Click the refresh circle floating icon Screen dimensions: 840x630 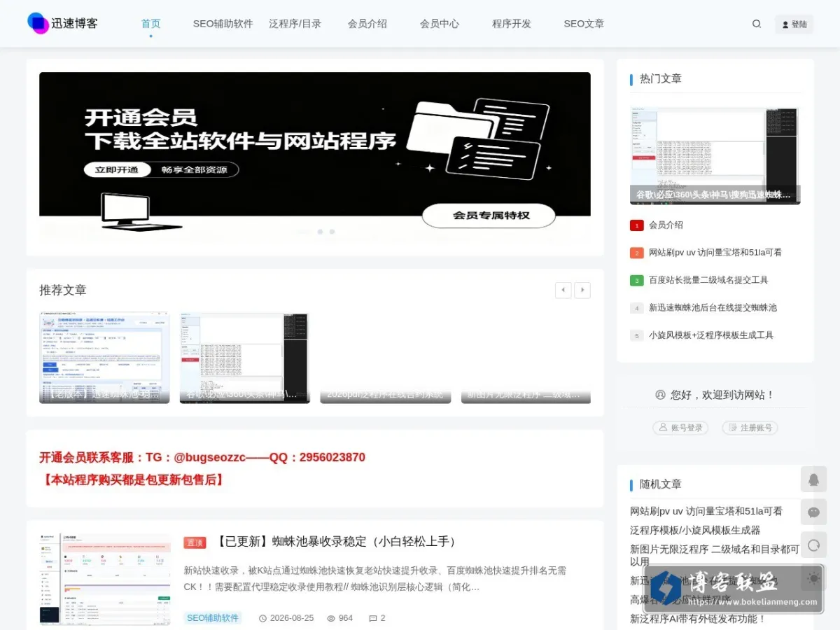[813, 545]
